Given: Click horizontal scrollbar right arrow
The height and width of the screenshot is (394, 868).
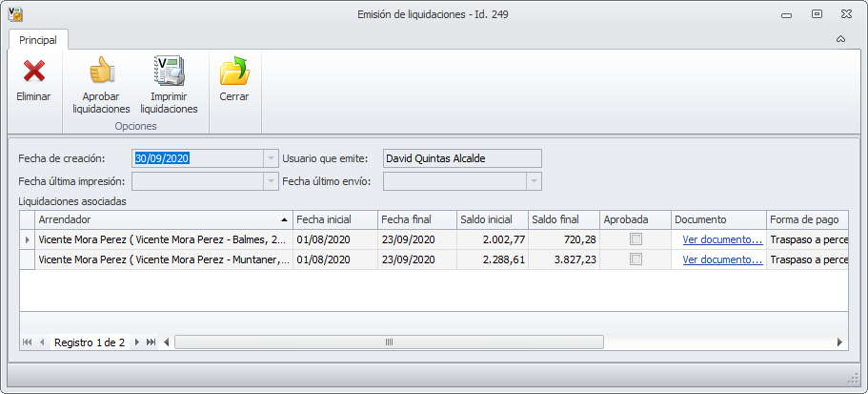Looking at the screenshot, I should pos(839,342).
